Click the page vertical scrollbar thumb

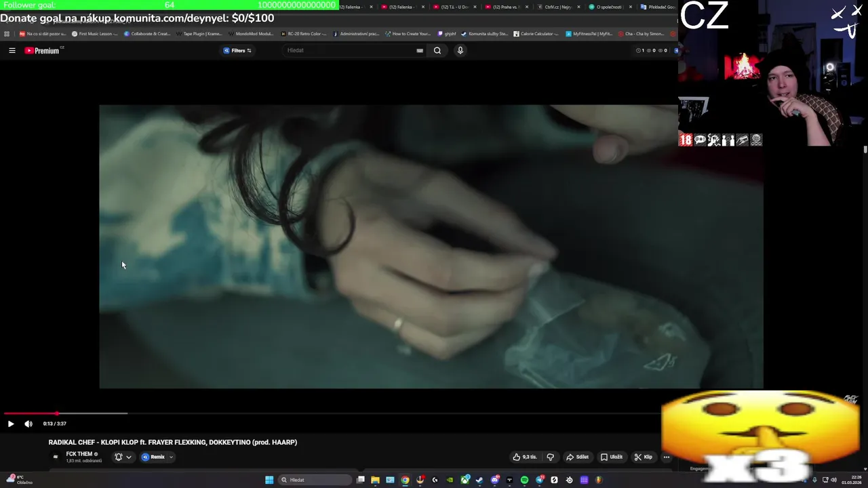point(865,149)
